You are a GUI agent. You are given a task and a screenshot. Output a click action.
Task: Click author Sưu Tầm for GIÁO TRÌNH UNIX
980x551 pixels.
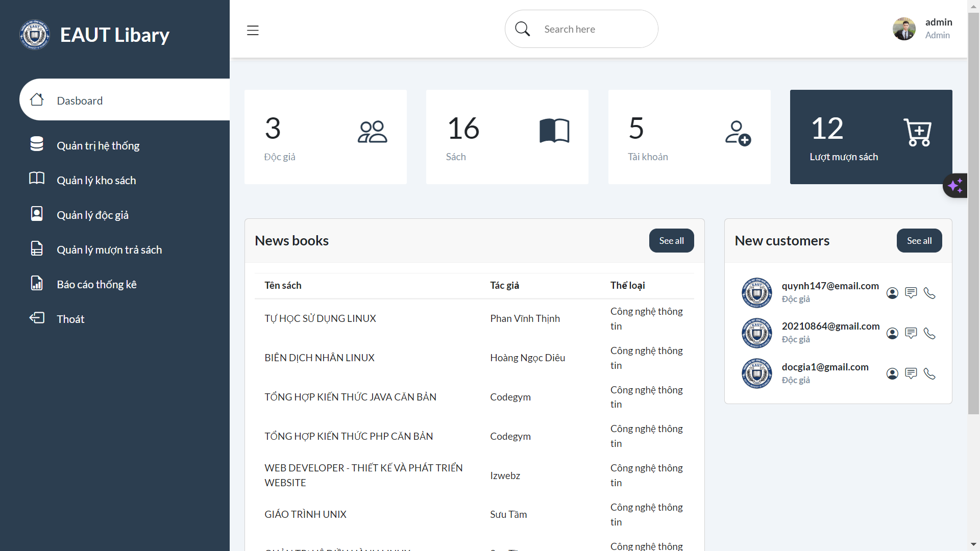pyautogui.click(x=508, y=514)
